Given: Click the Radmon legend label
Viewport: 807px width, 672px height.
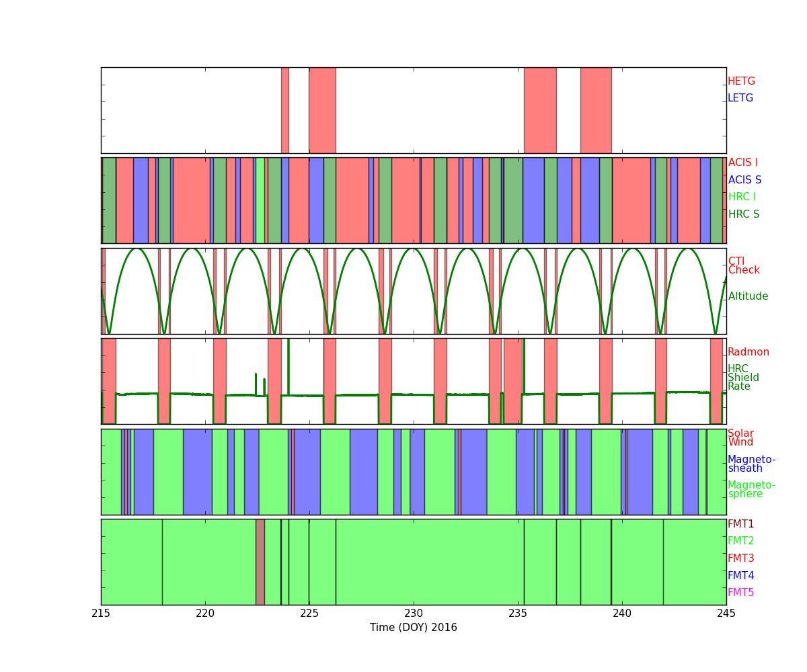Looking at the screenshot, I should (748, 352).
